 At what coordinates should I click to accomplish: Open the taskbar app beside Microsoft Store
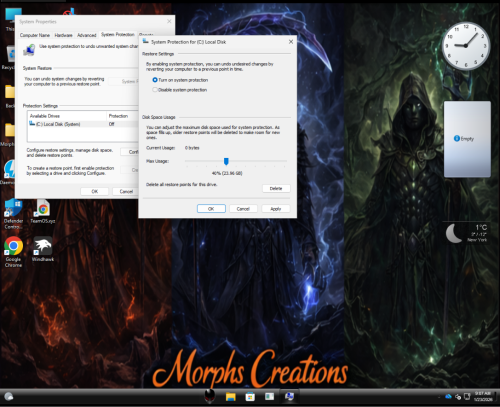click(x=269, y=396)
